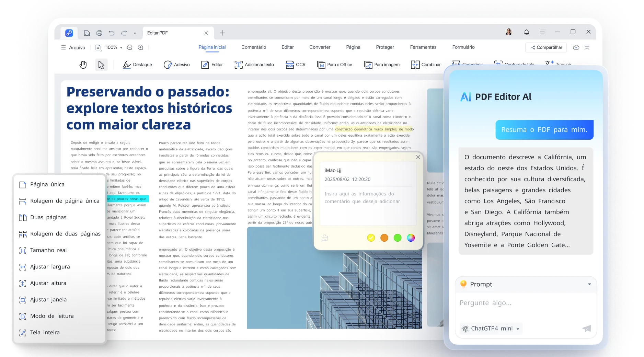Close the Editar PDF tab
Viewport: 644px width, 357px height.
click(206, 33)
